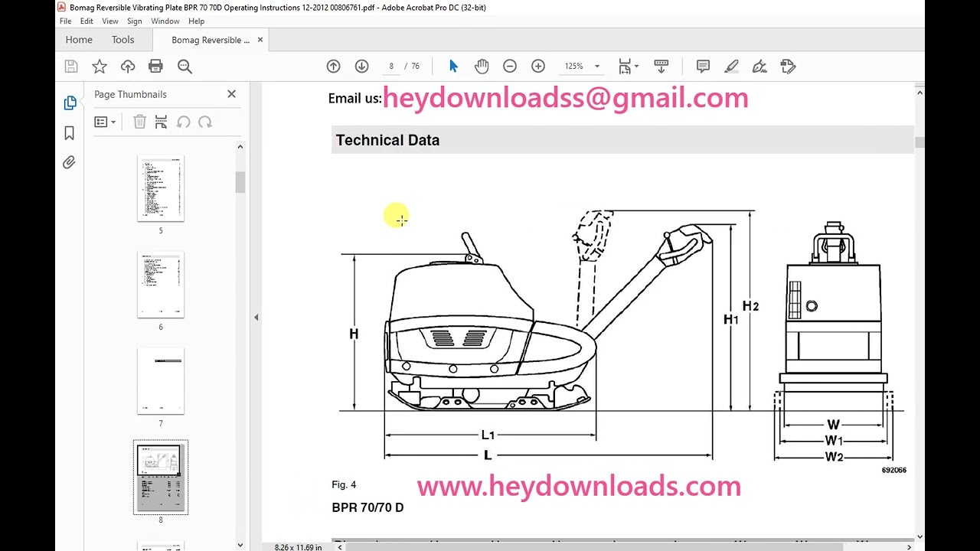Click the 'Technical Data' heading text
980x551 pixels.
tap(387, 140)
